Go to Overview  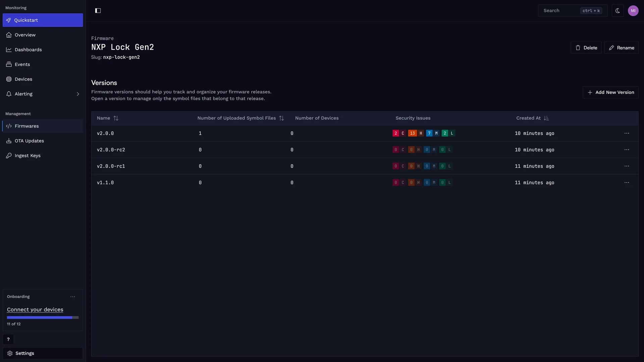43,35
